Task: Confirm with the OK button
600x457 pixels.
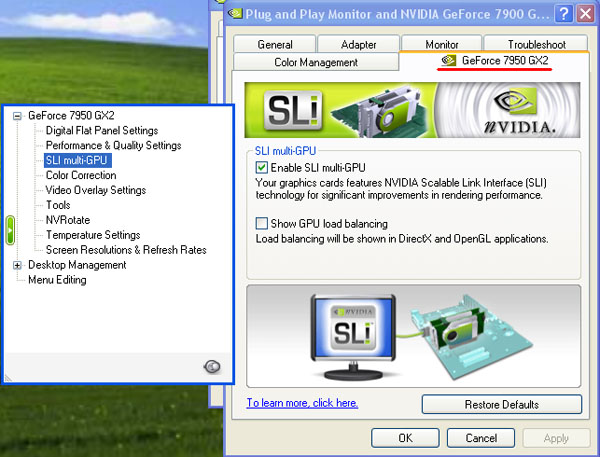Action: click(x=405, y=438)
